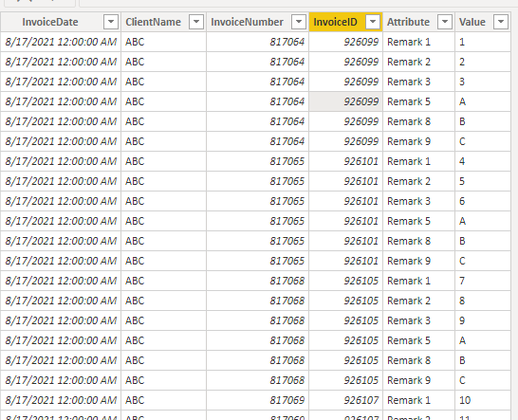Click Value A for invoice 926099

click(483, 101)
